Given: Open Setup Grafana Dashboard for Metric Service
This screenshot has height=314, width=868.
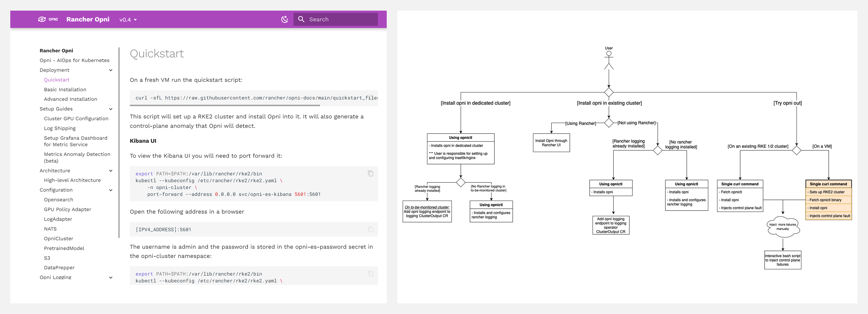Looking at the screenshot, I should point(75,141).
